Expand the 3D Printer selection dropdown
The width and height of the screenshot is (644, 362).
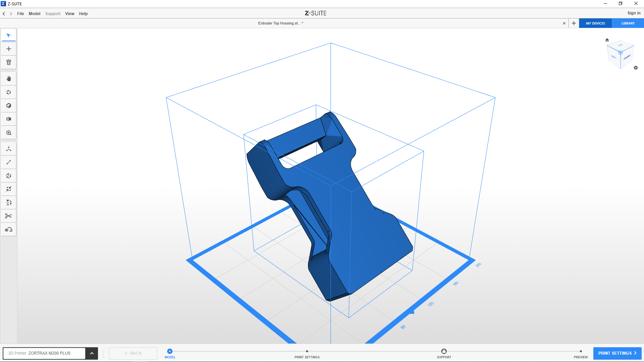pyautogui.click(x=92, y=353)
